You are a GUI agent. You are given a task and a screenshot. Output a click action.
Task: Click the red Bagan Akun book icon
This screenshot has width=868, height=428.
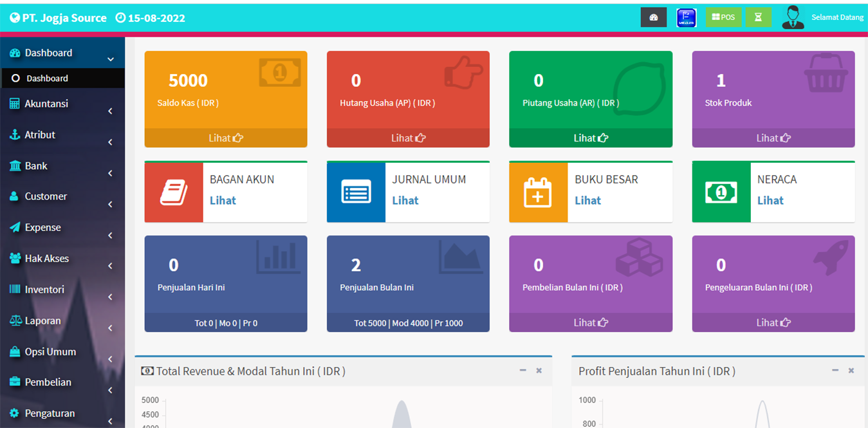tap(174, 192)
